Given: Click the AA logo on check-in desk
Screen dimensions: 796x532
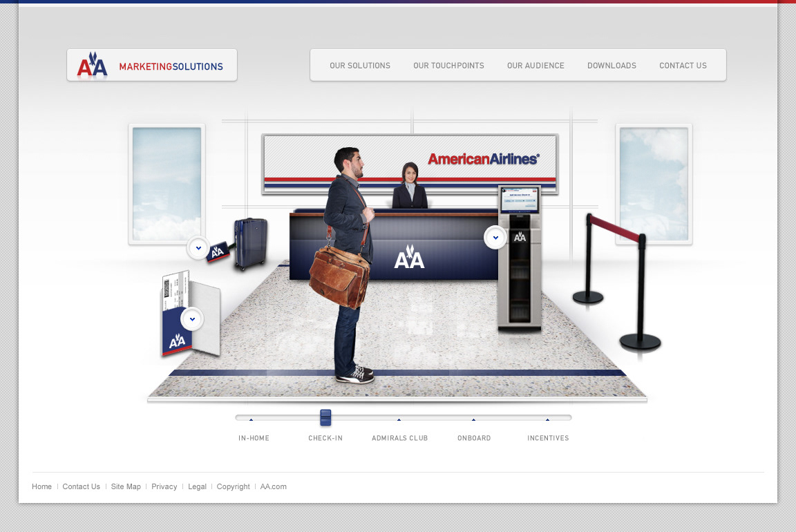Looking at the screenshot, I should tap(409, 258).
